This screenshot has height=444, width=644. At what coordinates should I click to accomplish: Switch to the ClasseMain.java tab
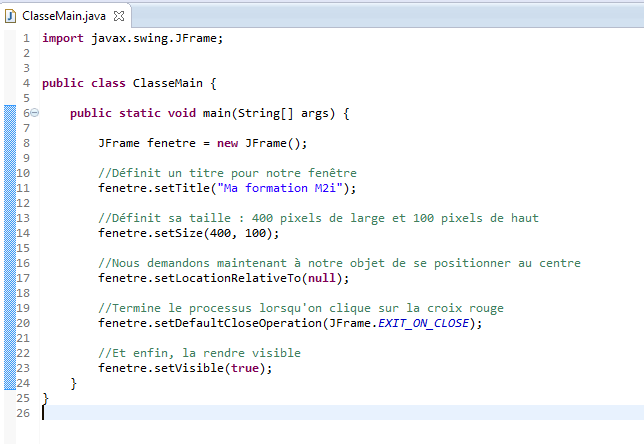(62, 14)
